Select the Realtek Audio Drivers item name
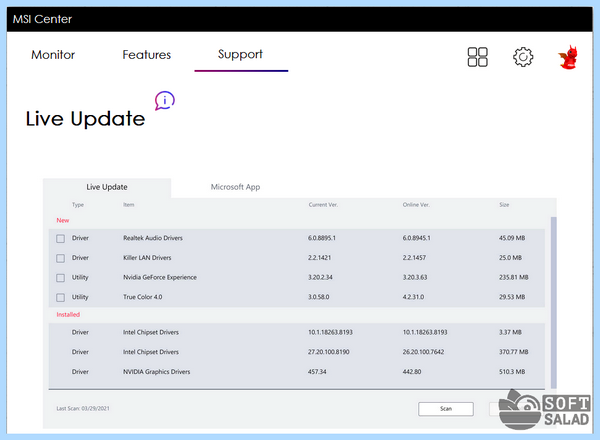Screen dimensions: 600x440 tap(153, 238)
